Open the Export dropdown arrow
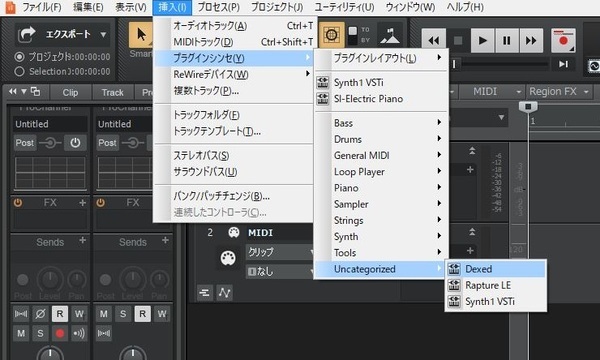The height and width of the screenshot is (360, 600). click(103, 34)
